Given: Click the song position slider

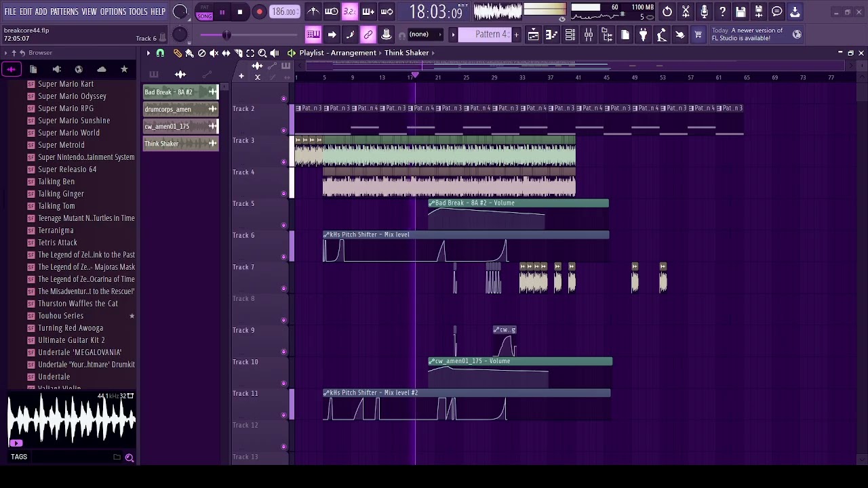Looking at the screenshot, I should tap(249, 35).
